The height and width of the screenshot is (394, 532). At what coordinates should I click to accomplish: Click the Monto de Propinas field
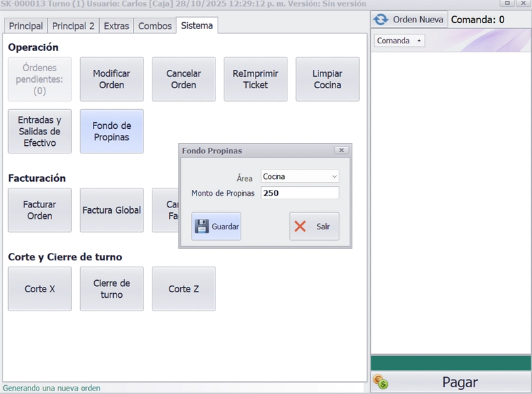click(300, 193)
